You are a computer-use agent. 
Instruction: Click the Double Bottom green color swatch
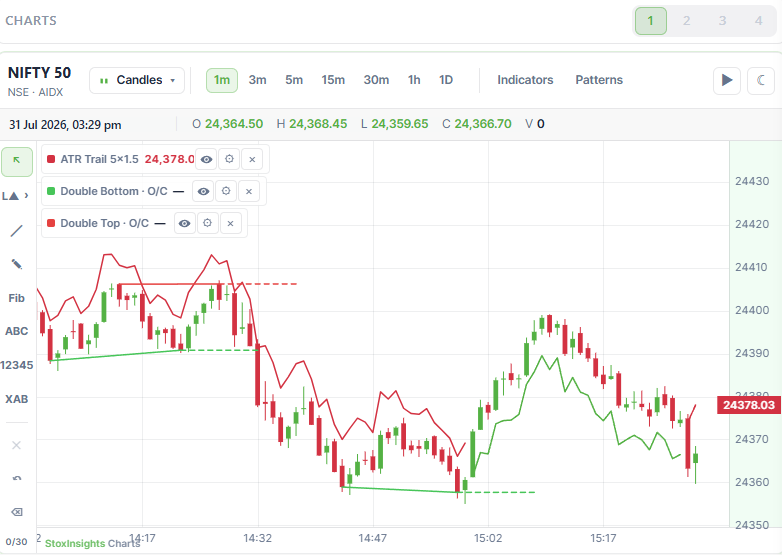(x=50, y=191)
